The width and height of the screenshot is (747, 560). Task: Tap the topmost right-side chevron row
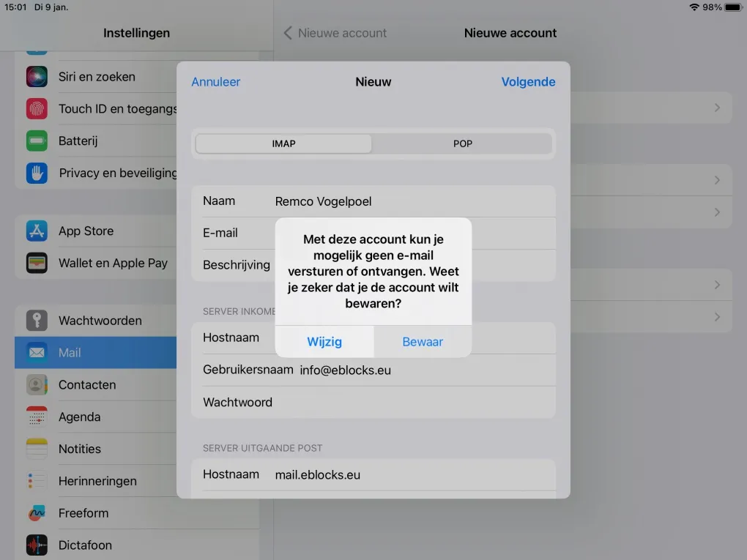point(717,108)
